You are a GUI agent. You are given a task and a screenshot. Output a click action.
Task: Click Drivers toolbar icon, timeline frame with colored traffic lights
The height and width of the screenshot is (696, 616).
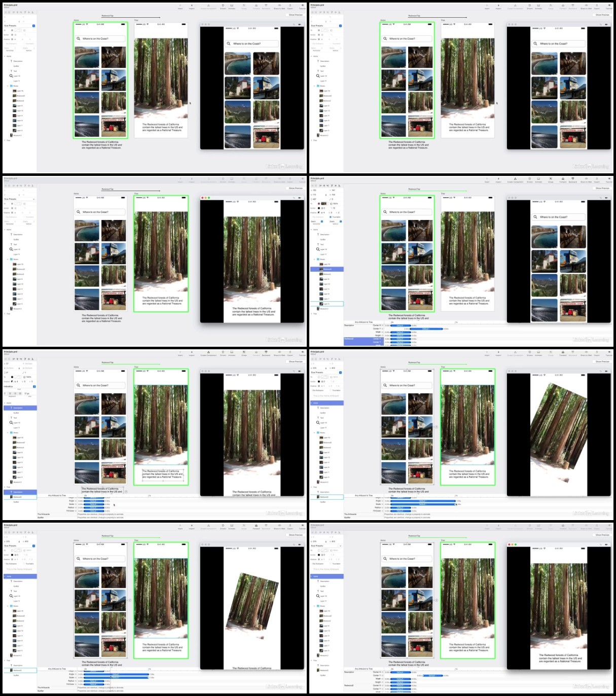tap(530, 525)
